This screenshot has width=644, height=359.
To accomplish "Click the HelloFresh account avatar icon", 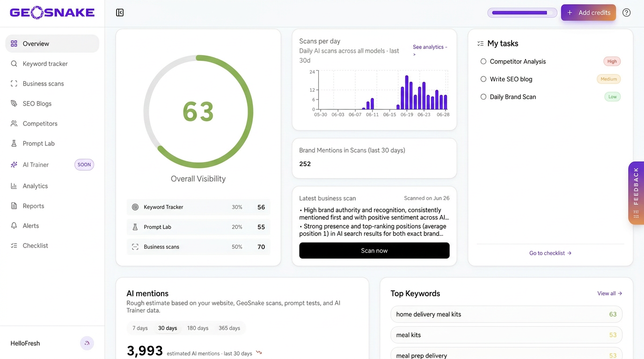I will (x=87, y=343).
